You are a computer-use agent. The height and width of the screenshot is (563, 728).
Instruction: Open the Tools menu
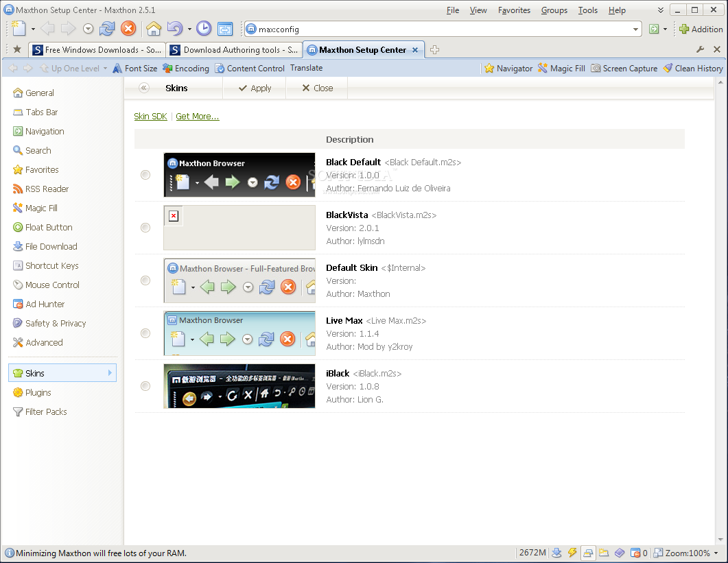pos(588,10)
